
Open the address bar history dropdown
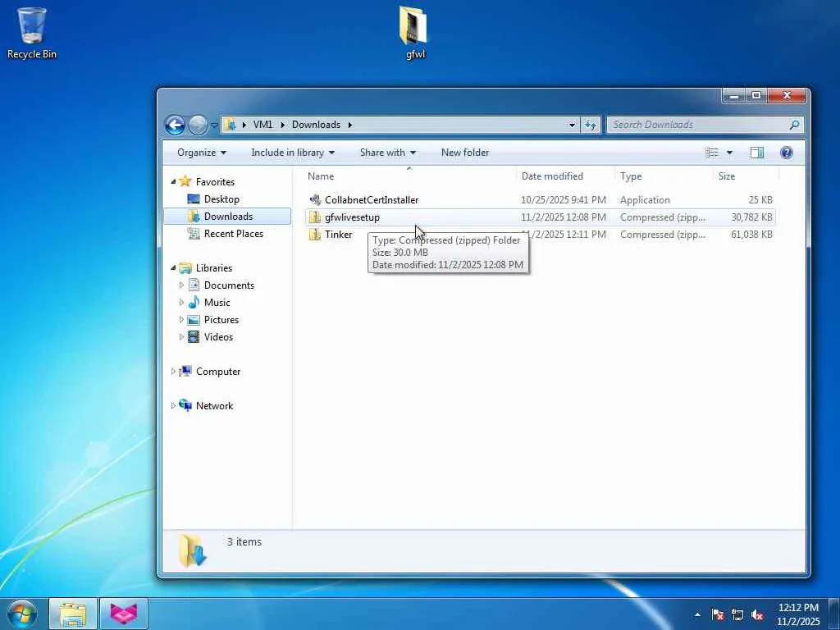572,125
